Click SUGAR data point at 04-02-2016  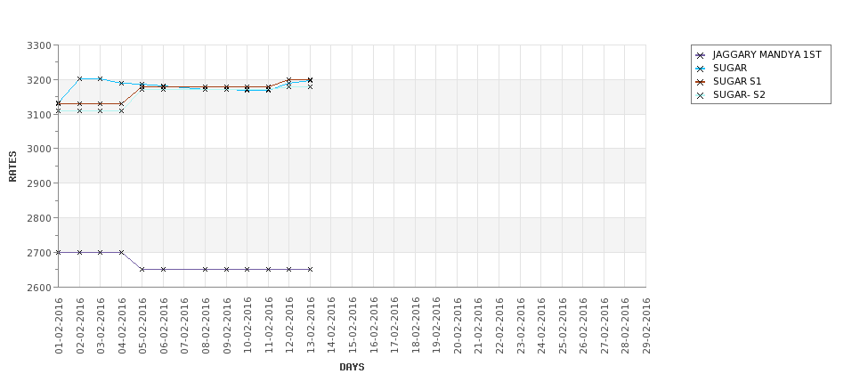122,83
